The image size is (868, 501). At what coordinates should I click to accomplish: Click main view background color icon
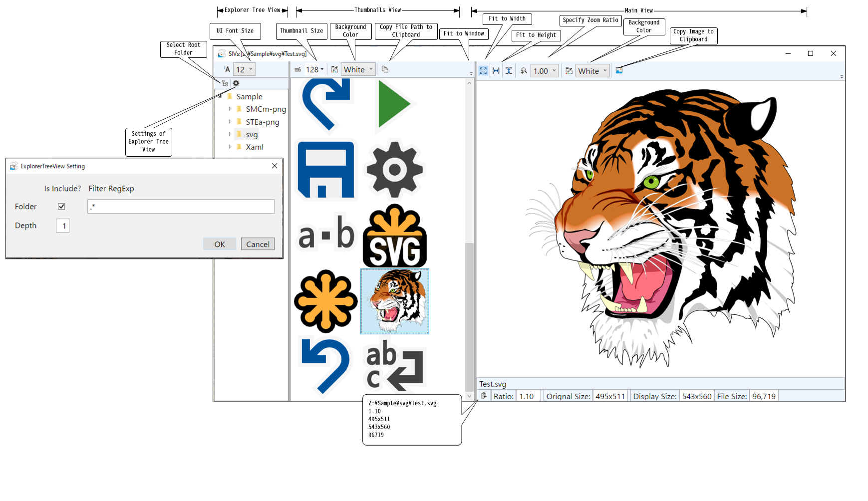pyautogui.click(x=569, y=71)
